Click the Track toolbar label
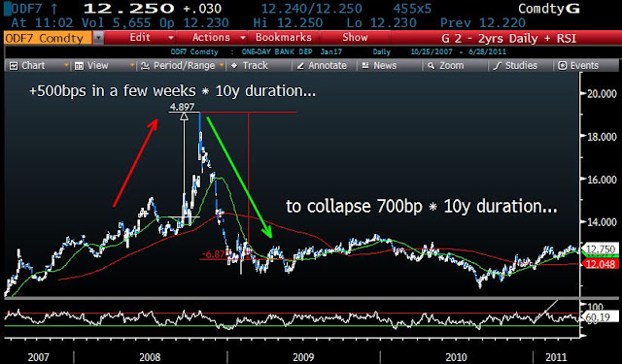Screen dimensions: 622x364 (255, 65)
